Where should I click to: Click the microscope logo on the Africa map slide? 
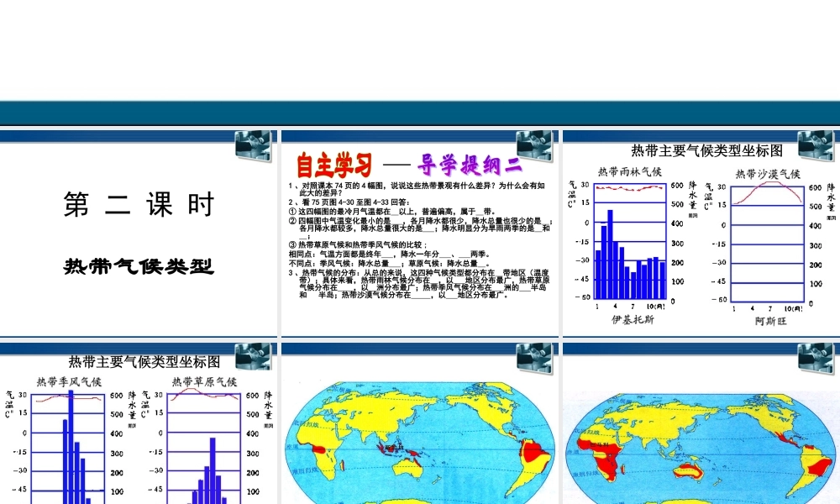pyautogui.click(x=816, y=357)
